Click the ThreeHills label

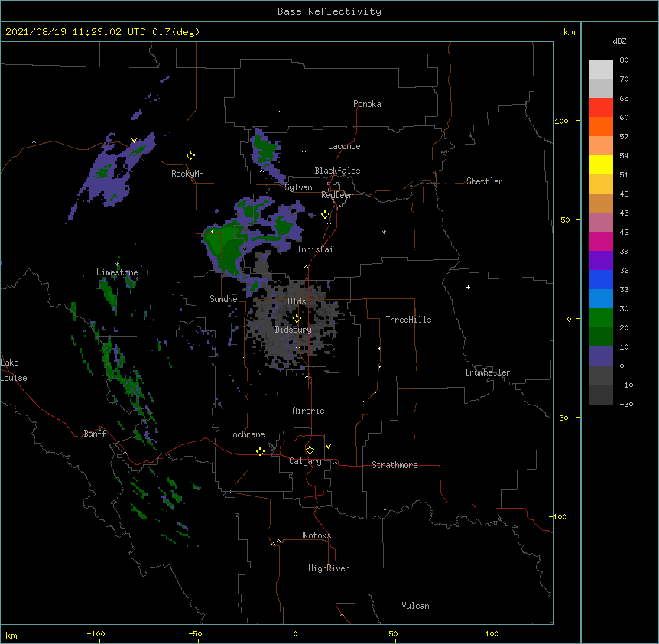tap(408, 320)
